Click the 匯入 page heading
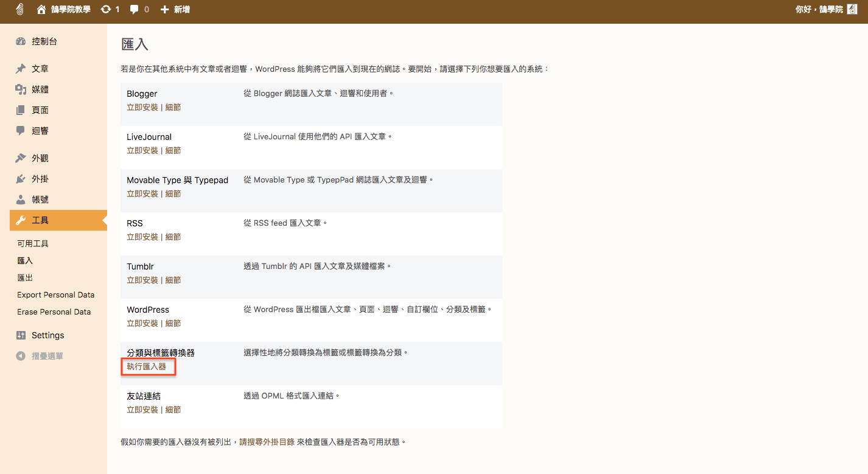Viewport: 868px width, 474px height. tap(135, 44)
